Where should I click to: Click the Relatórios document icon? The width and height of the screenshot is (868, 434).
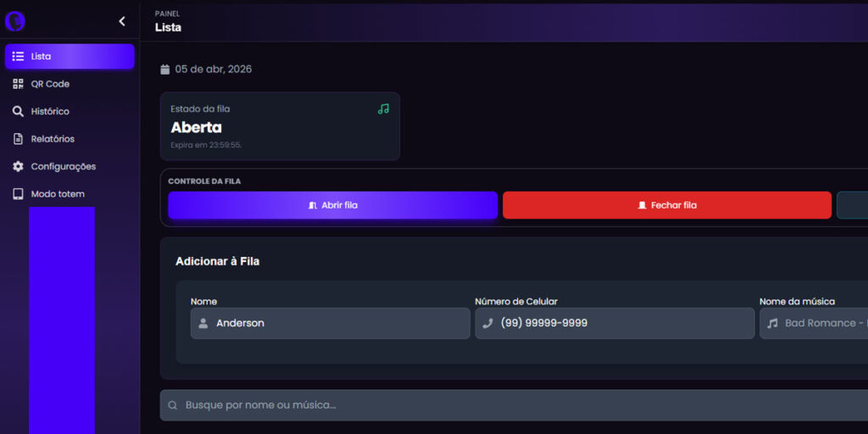[18, 139]
